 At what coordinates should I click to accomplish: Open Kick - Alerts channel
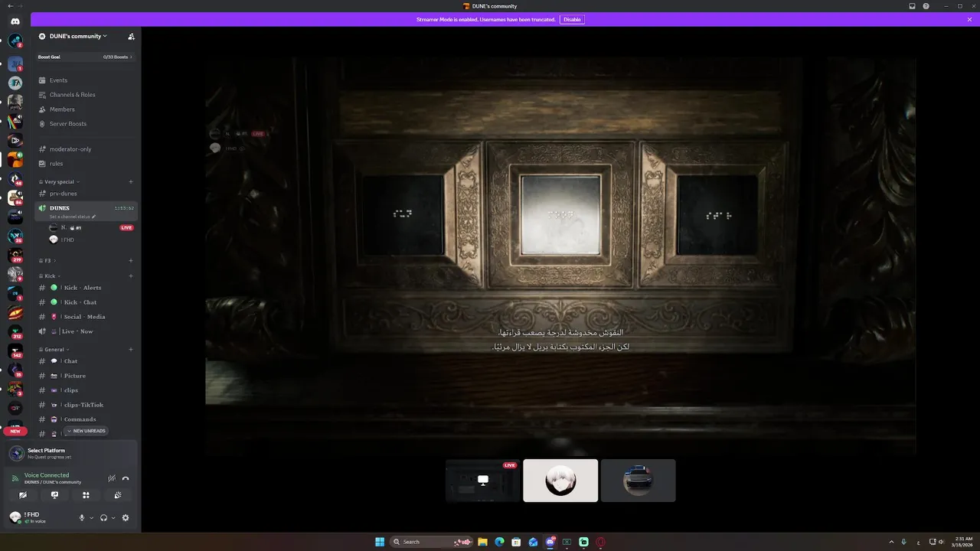86,288
